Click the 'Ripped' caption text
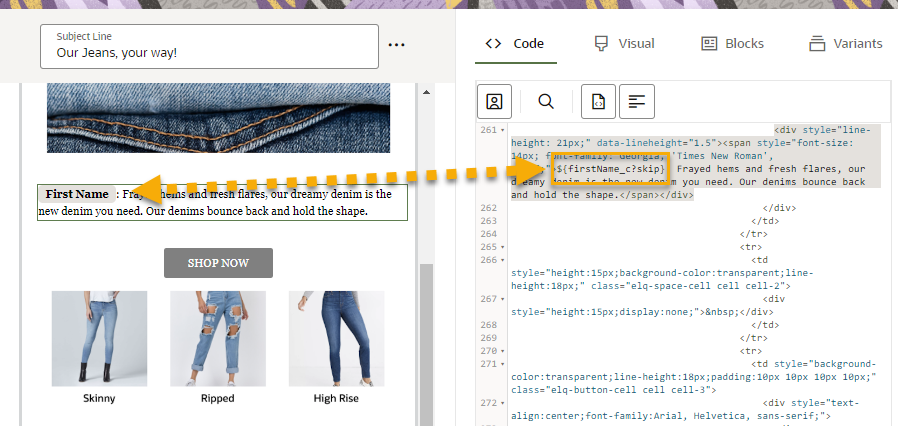 tap(218, 398)
